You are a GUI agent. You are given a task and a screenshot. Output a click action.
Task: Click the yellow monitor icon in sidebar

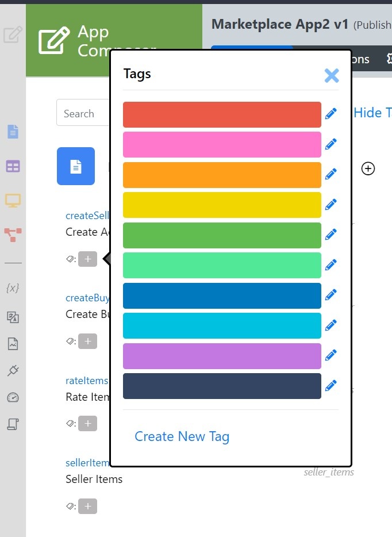(13, 201)
